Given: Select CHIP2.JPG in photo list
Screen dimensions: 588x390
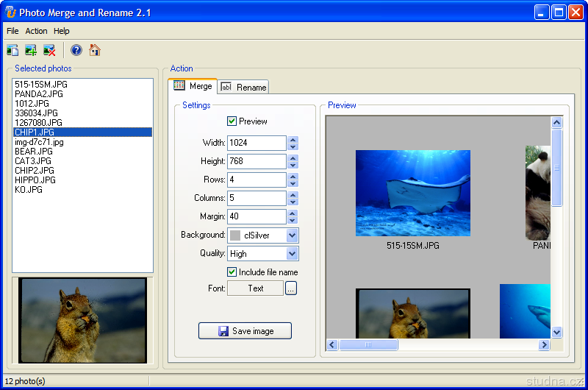Looking at the screenshot, I should (82, 171).
